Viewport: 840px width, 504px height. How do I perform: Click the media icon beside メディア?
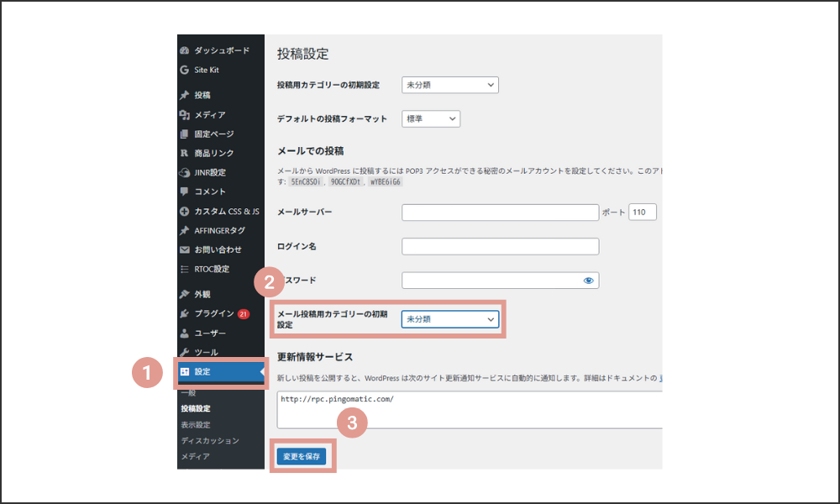click(x=184, y=114)
